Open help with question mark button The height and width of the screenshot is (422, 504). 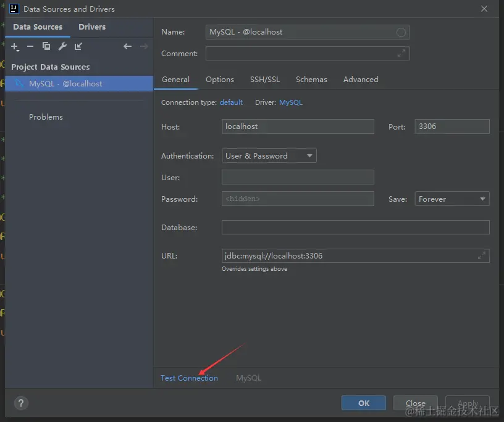[21, 403]
